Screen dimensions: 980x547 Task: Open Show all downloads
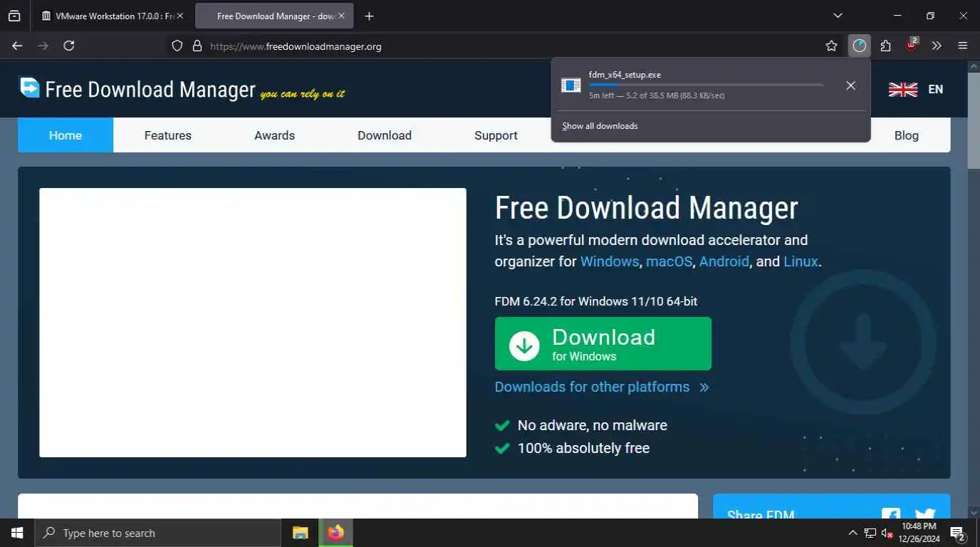pos(600,126)
